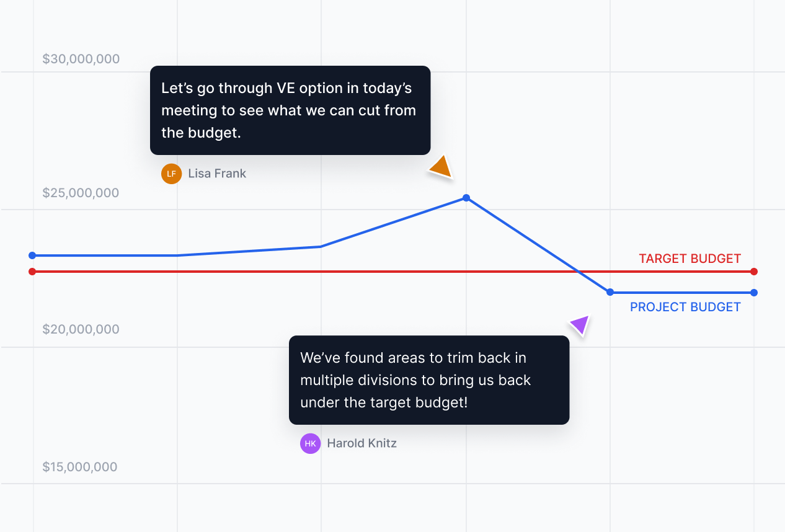Click the rightmost red target budget point
This screenshot has width=785, height=532.
pyautogui.click(x=754, y=272)
